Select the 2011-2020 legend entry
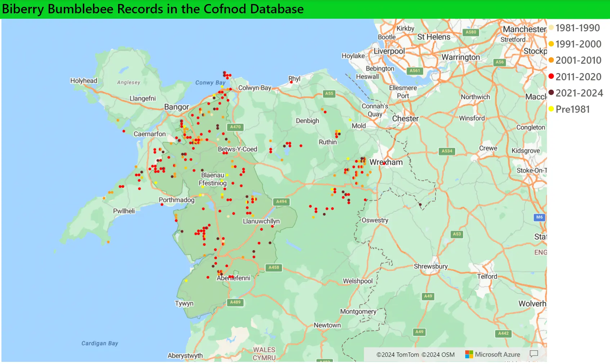Screen dimensions: 610x364 point(578,77)
